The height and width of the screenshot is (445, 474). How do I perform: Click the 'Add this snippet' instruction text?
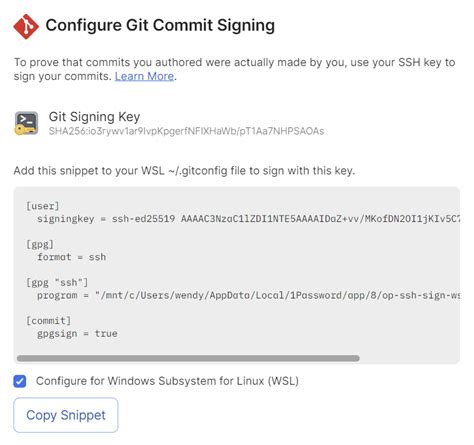click(184, 171)
